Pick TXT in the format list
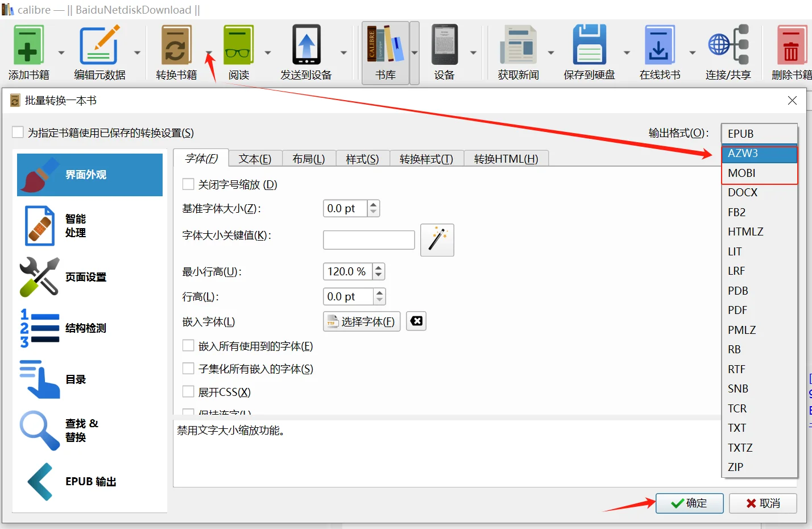This screenshot has width=812, height=529. 760,428
